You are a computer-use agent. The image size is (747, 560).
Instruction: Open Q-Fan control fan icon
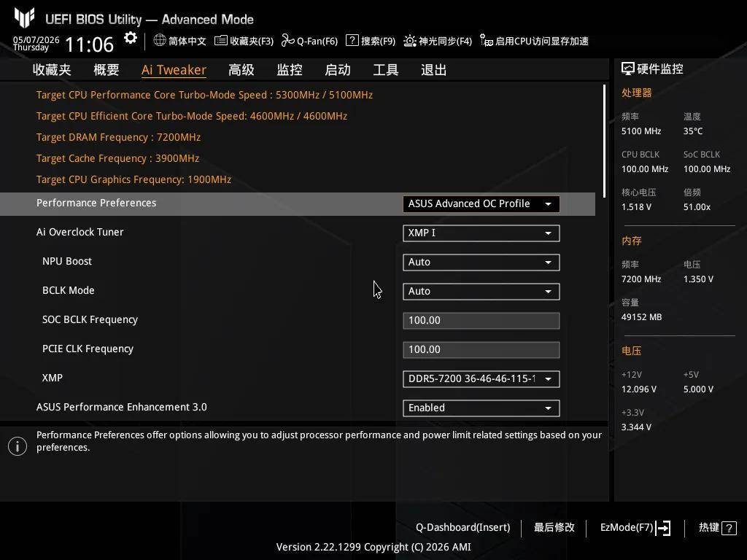[x=287, y=41]
